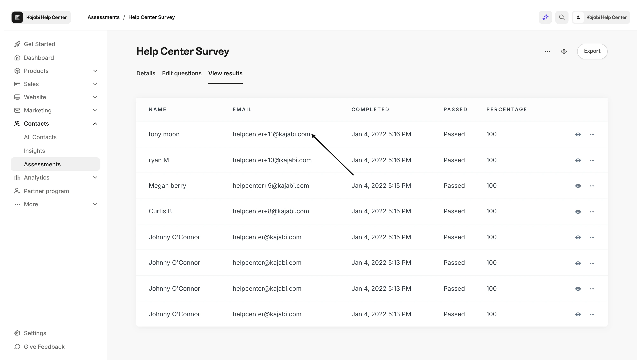The height and width of the screenshot is (364, 641).
Task: Click the Assessments breadcrumb link
Action: tap(104, 17)
